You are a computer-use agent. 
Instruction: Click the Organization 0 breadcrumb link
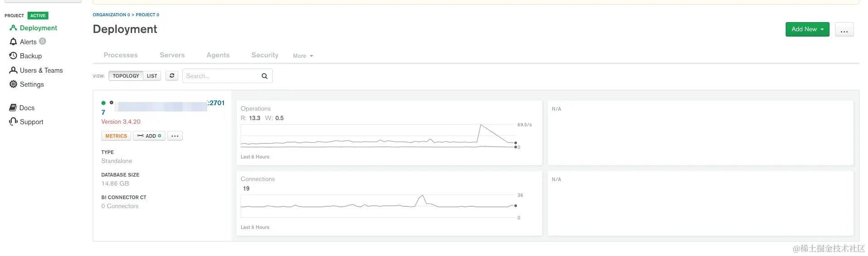(111, 15)
